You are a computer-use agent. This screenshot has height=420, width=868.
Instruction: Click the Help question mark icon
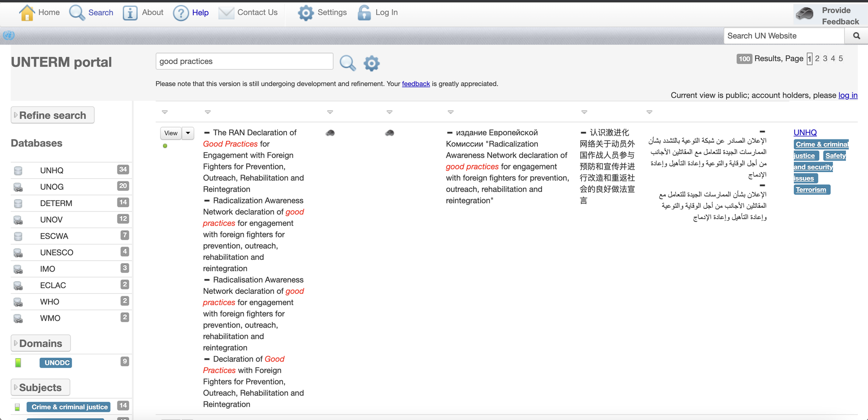181,13
